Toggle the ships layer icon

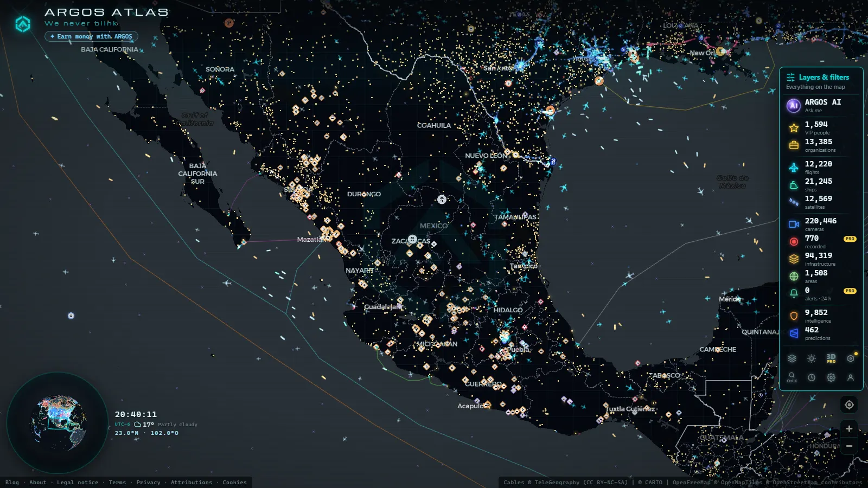point(794,185)
